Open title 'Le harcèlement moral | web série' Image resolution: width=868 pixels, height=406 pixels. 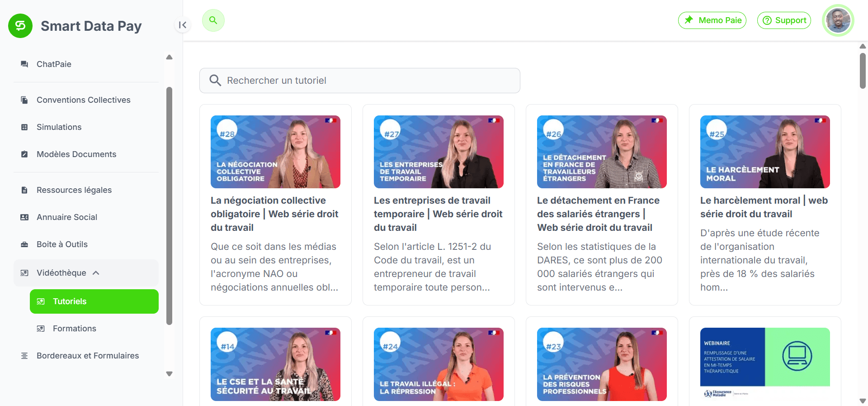(x=765, y=207)
